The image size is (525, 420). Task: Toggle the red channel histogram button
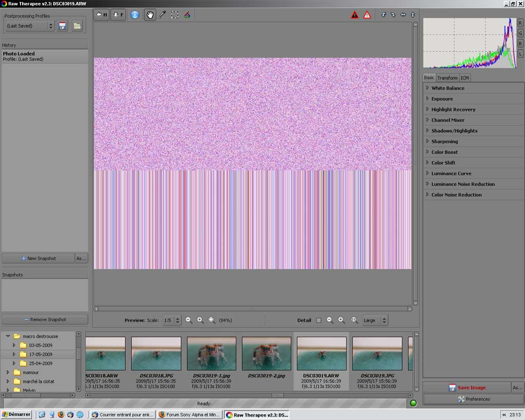click(x=520, y=23)
